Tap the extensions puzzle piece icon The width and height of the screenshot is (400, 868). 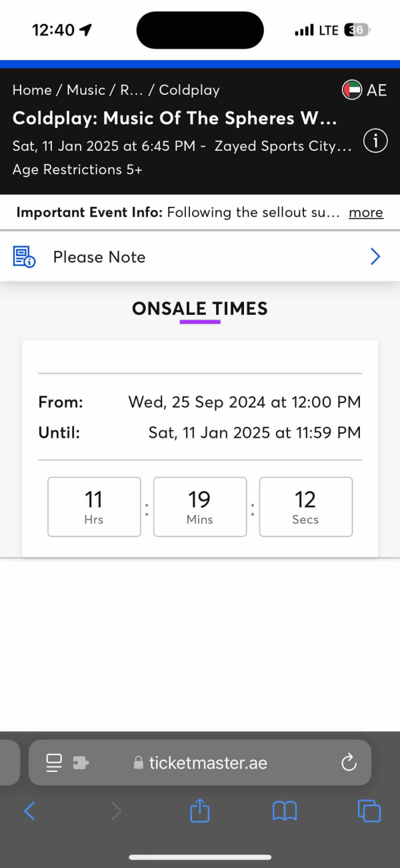click(81, 763)
